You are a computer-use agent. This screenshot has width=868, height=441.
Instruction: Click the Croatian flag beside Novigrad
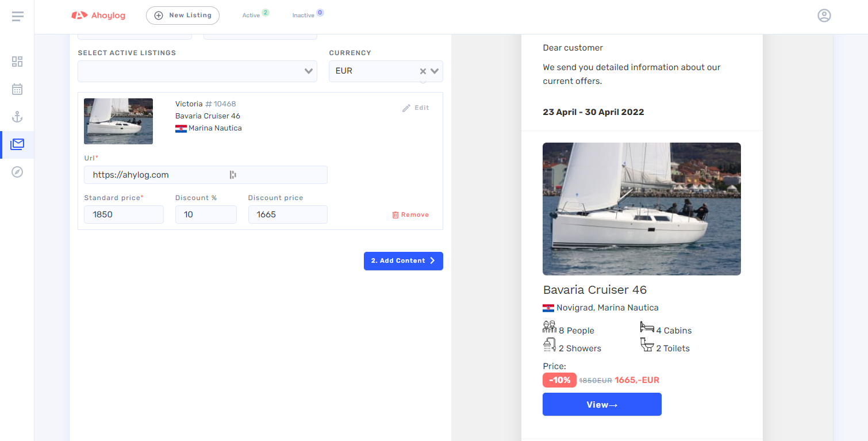[548, 308]
